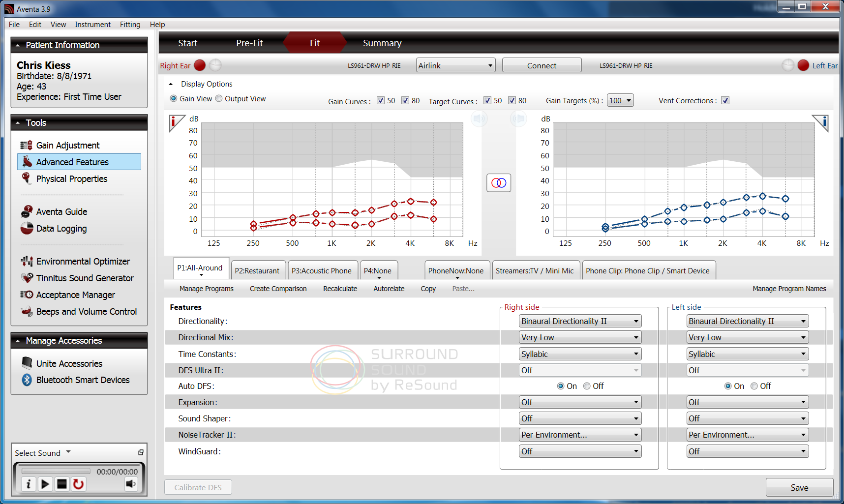Click Manage Programs
Image resolution: width=844 pixels, height=504 pixels.
point(207,289)
